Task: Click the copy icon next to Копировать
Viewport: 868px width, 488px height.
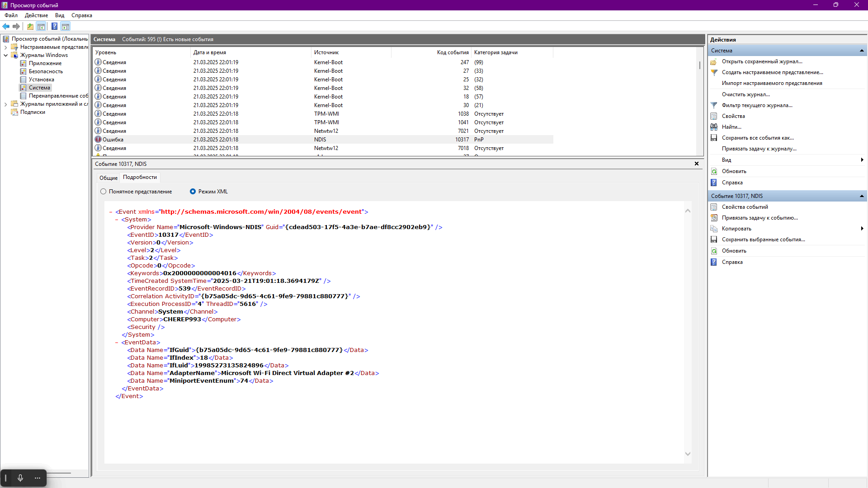Action: coord(714,229)
